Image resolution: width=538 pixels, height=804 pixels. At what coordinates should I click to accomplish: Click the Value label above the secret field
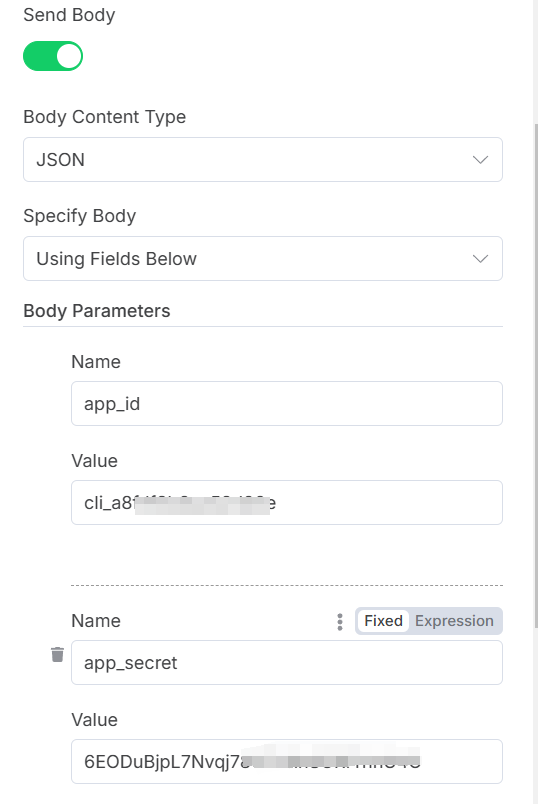pos(94,720)
